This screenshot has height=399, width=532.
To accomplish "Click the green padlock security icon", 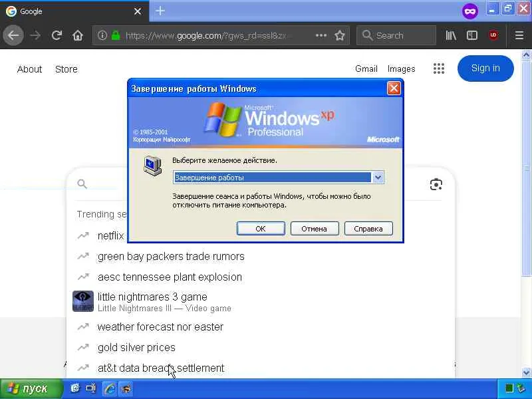I will (x=116, y=35).
